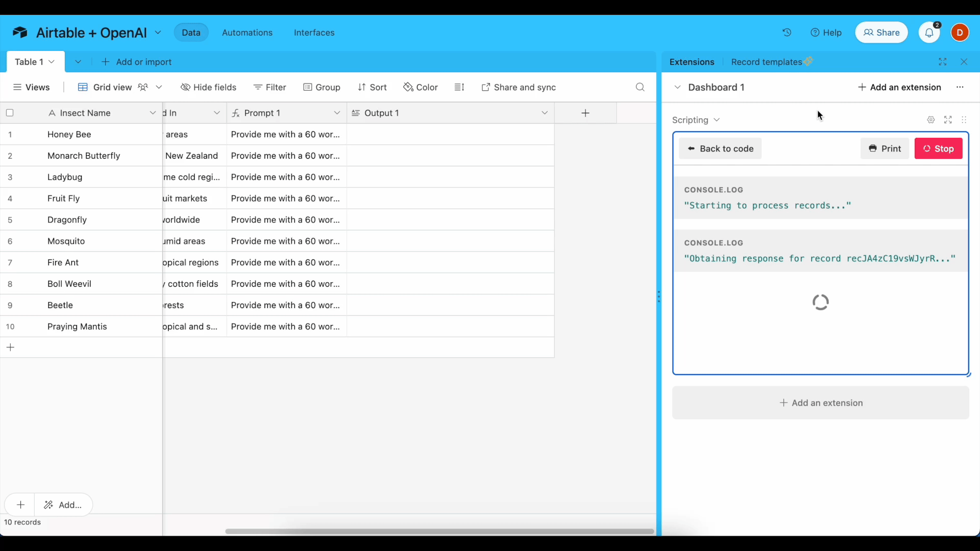The width and height of the screenshot is (980, 551).
Task: Open the tables list chevron next to Table 1
Action: 78,62
